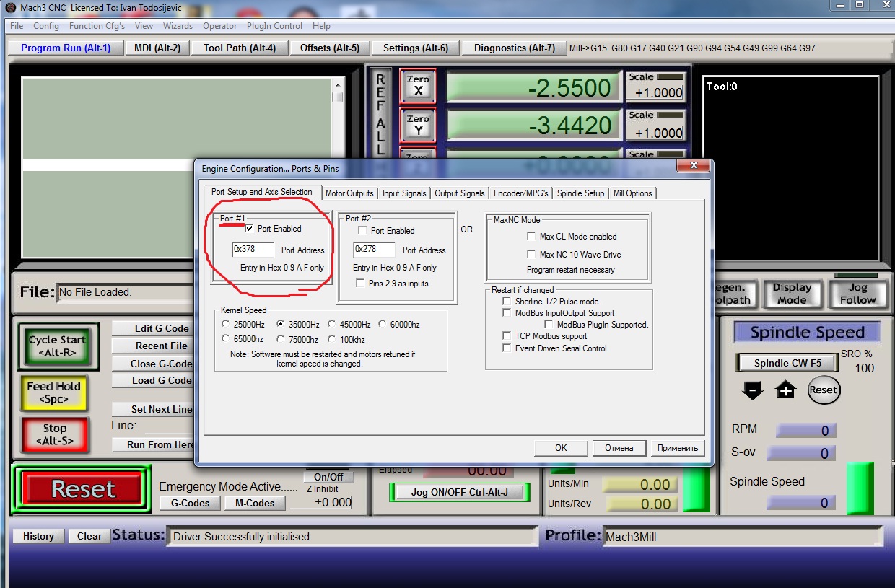Screen dimensions: 895x588
Task: Switch to MDI (Alt-2) screen
Action: pos(157,48)
